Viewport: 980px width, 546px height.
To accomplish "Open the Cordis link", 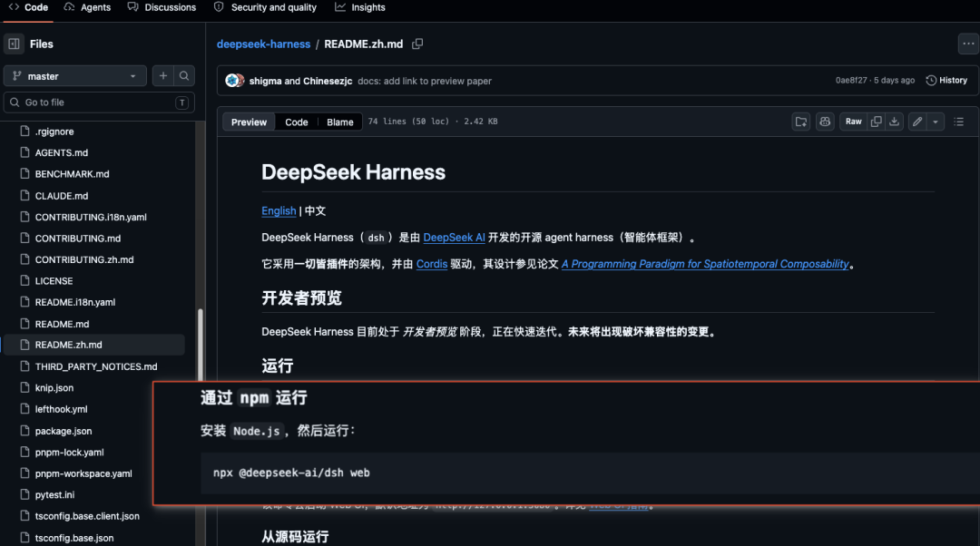I will tap(431, 264).
